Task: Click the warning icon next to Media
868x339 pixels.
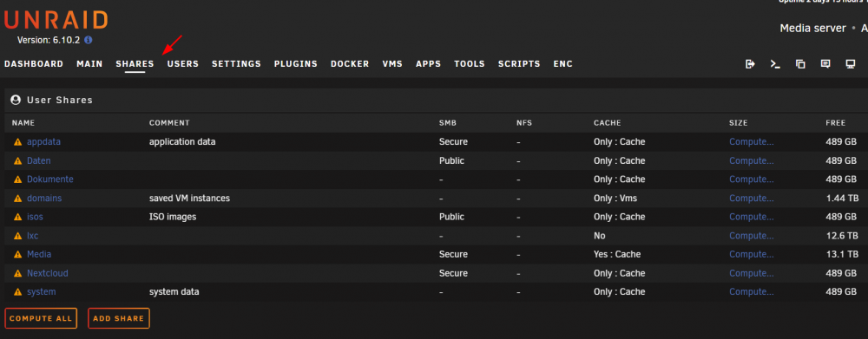Action: click(17, 255)
